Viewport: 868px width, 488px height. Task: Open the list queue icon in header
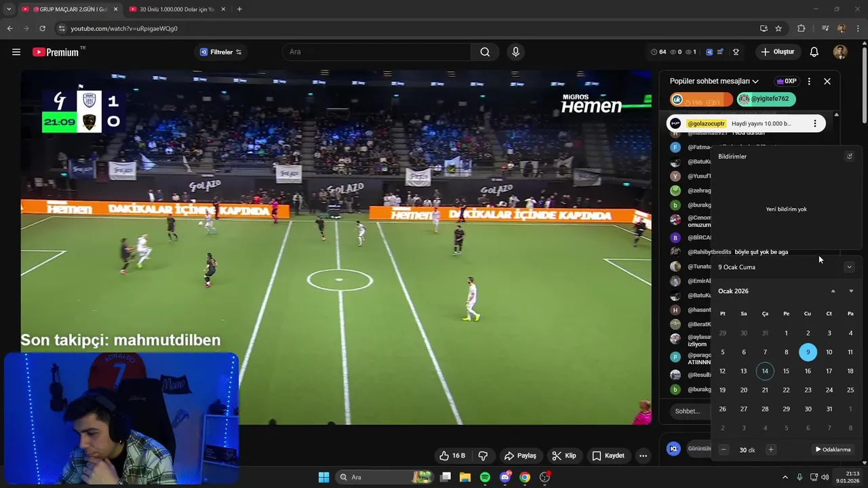click(720, 52)
